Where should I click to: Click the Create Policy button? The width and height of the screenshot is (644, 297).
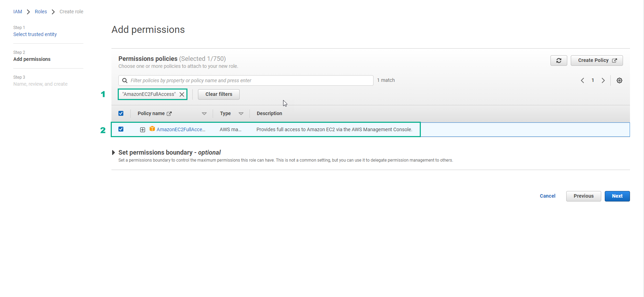(597, 61)
